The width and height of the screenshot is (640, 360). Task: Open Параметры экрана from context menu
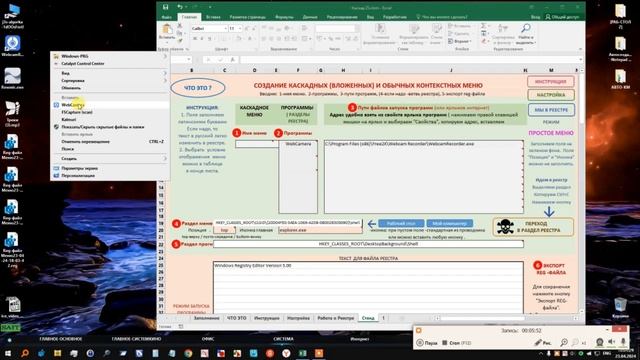tap(110, 168)
